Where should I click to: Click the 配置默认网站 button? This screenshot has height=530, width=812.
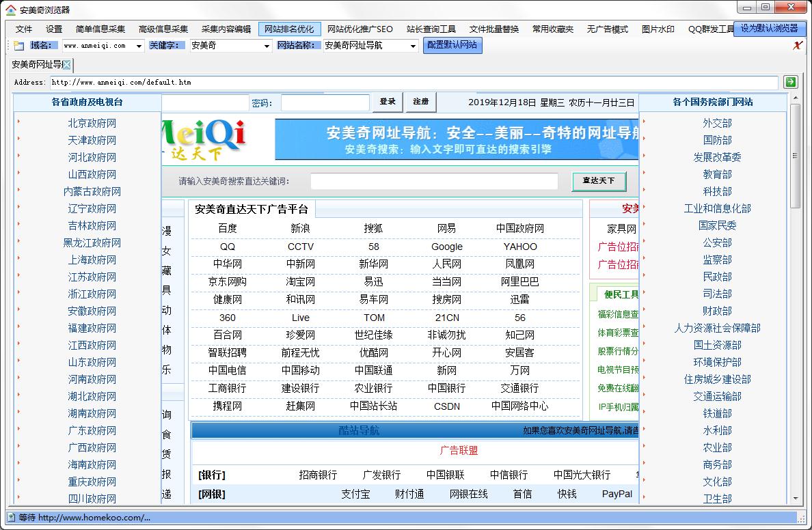452,45
